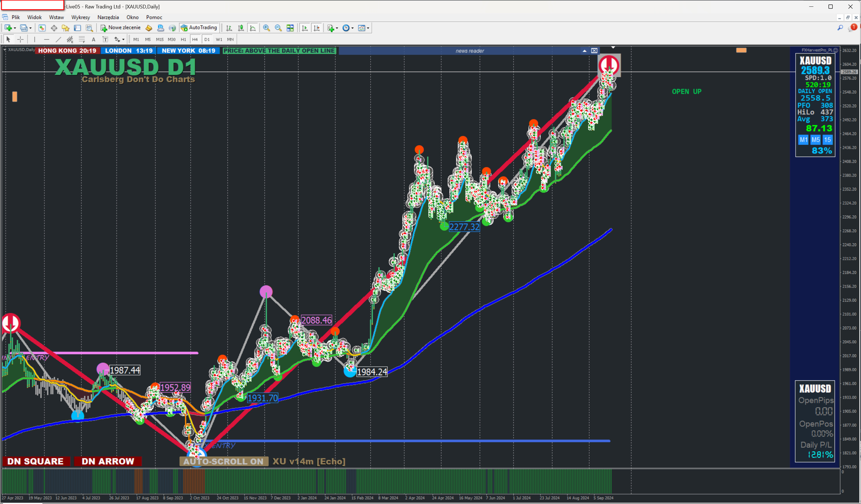The width and height of the screenshot is (861, 504).
Task: Toggle the chart auto-scroll toolbar button
Action: coord(304,28)
